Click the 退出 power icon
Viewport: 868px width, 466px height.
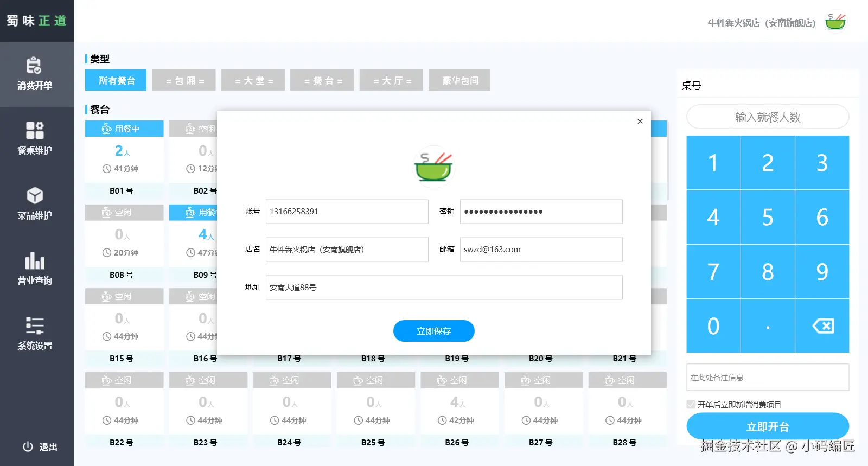click(28, 446)
